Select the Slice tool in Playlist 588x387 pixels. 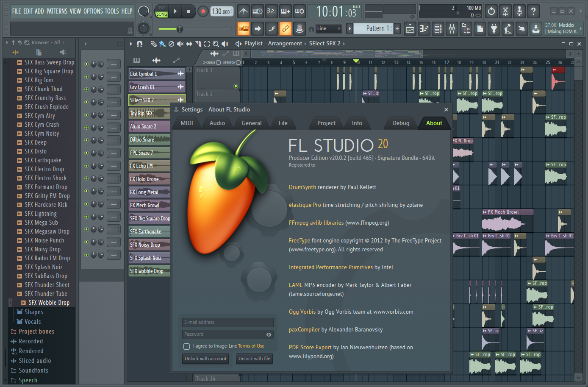click(x=198, y=44)
